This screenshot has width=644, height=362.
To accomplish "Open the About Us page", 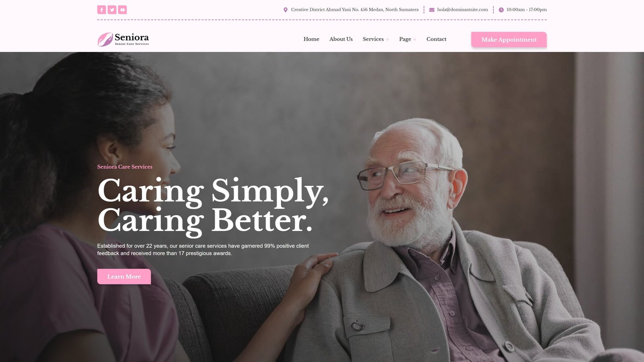I will [x=341, y=39].
